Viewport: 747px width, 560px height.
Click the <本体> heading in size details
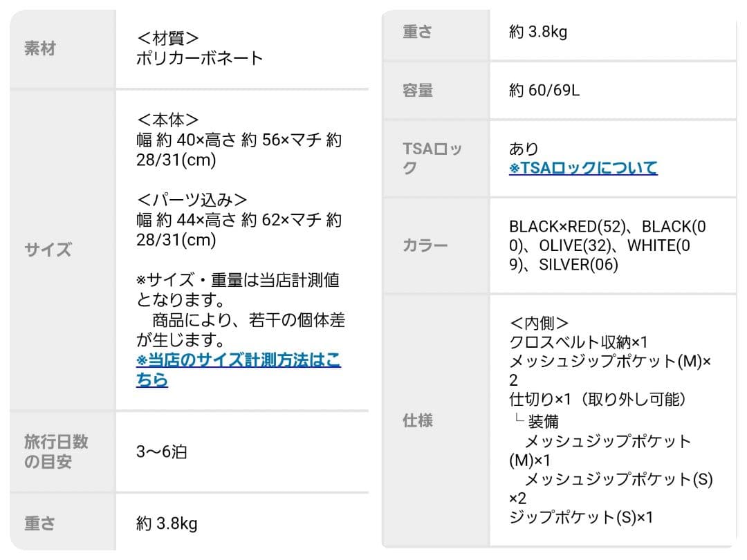point(168,120)
